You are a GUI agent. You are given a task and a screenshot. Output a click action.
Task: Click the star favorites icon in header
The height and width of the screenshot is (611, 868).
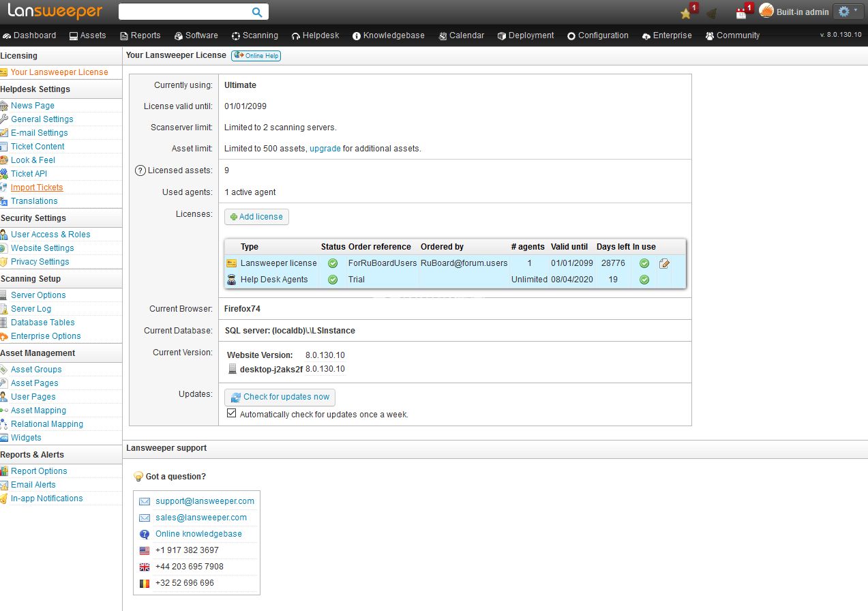tap(686, 13)
